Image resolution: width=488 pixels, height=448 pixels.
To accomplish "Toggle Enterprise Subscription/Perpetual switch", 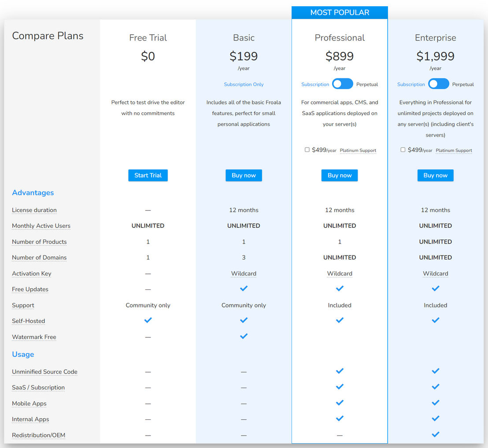I will tap(439, 84).
